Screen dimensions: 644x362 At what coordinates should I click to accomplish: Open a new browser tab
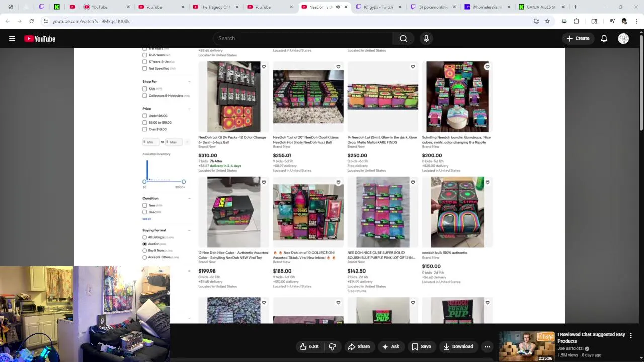[x=575, y=7]
